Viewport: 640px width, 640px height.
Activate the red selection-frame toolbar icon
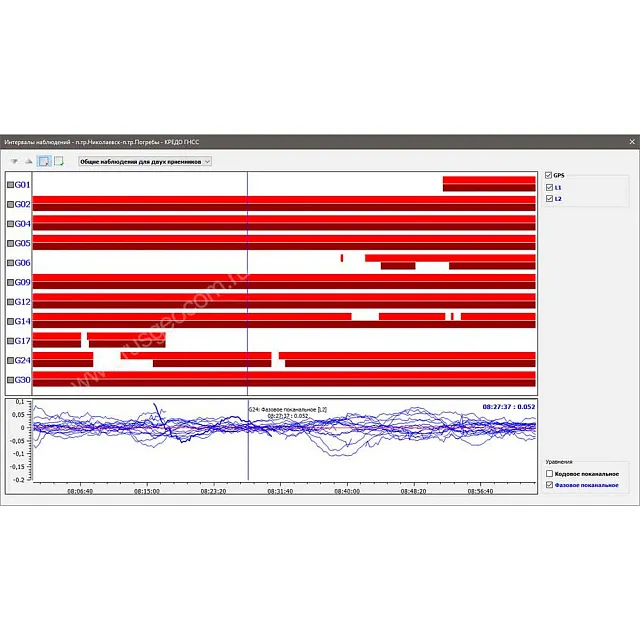click(44, 161)
